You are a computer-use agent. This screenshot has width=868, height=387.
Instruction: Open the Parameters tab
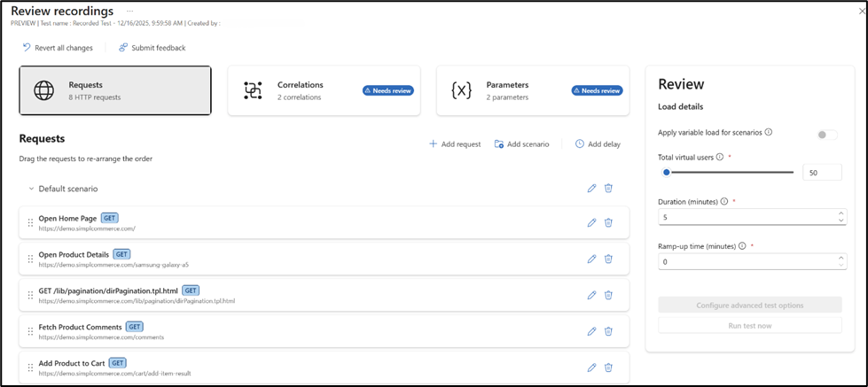pyautogui.click(x=532, y=90)
